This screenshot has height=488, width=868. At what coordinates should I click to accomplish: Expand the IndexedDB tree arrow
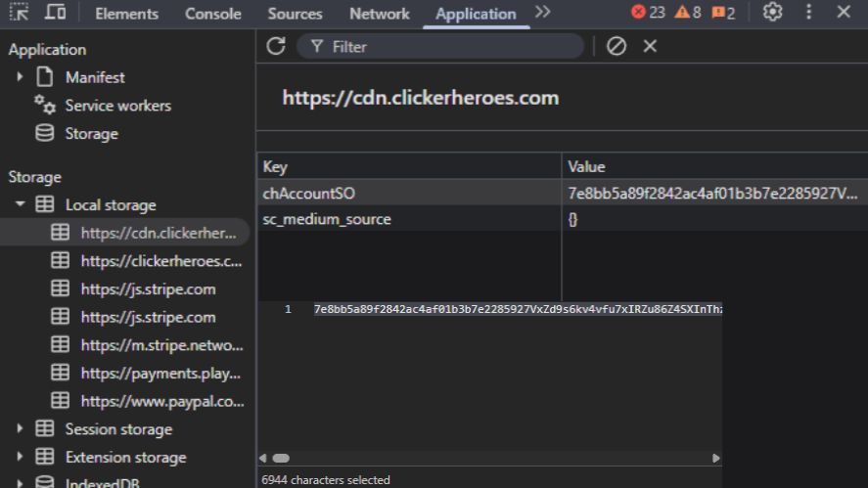20,483
